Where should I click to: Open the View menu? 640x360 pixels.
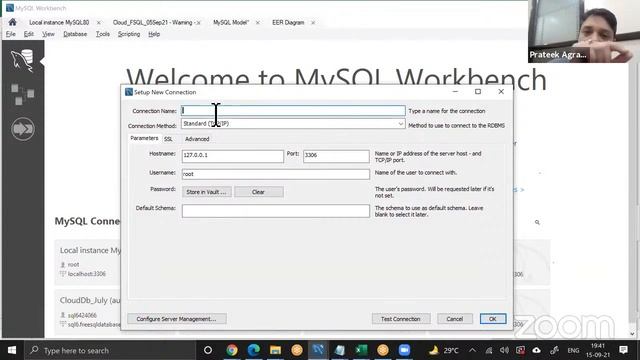48,34
